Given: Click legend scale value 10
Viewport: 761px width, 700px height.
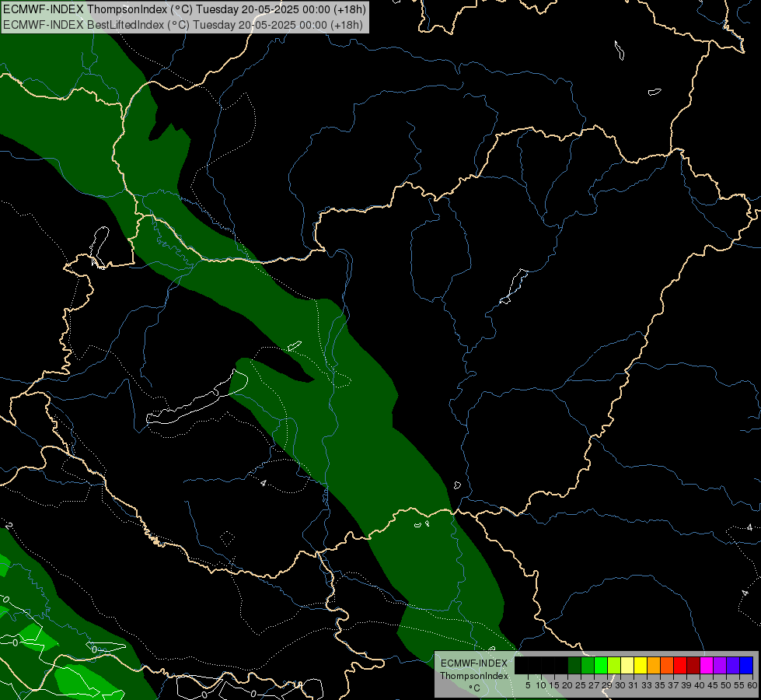Looking at the screenshot, I should (x=541, y=685).
